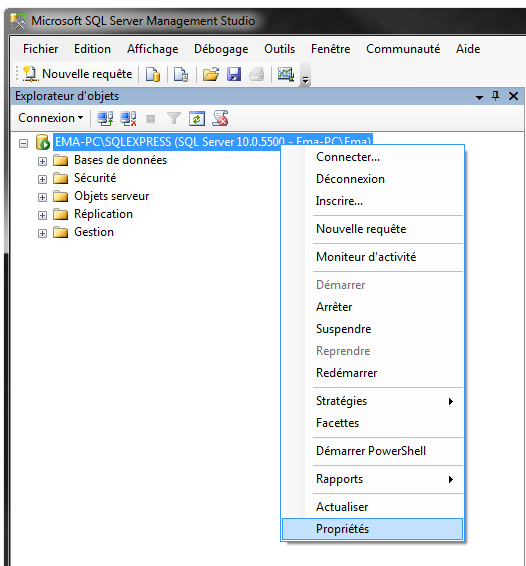Click the Objets serveur folder icon
The width and height of the screenshot is (526, 566).
60,196
